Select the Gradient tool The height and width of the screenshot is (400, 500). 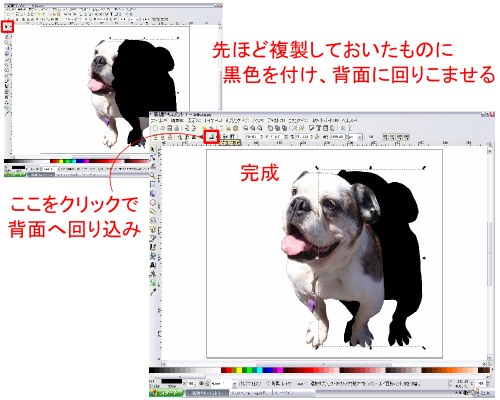tap(153, 283)
